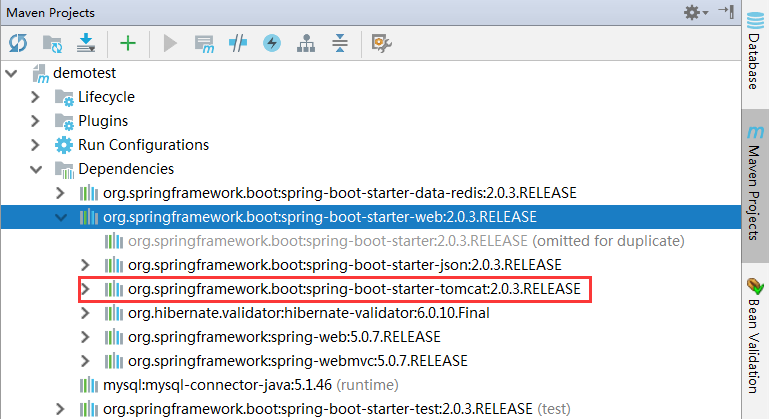Click demotest Maven module icon

tap(40, 74)
